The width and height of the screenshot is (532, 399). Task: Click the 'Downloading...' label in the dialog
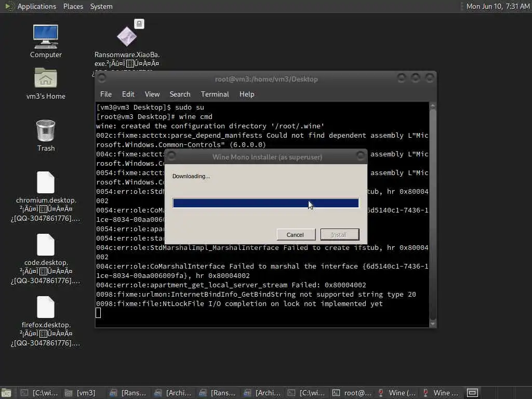191,176
